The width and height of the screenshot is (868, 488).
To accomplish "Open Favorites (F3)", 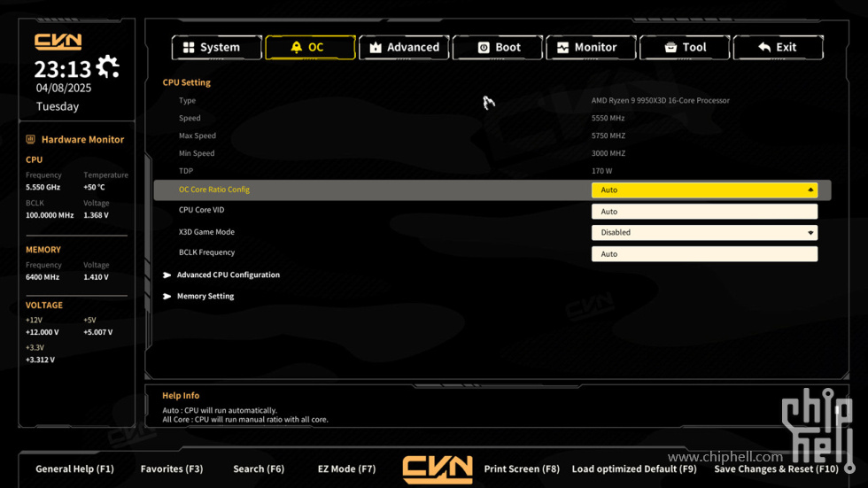I will point(172,469).
